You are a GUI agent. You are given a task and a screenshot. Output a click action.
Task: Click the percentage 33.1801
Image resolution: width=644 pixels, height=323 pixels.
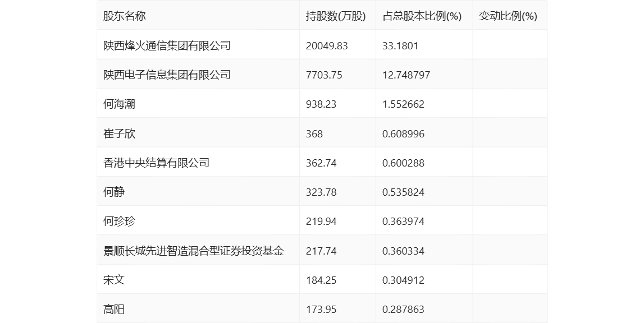pos(400,45)
